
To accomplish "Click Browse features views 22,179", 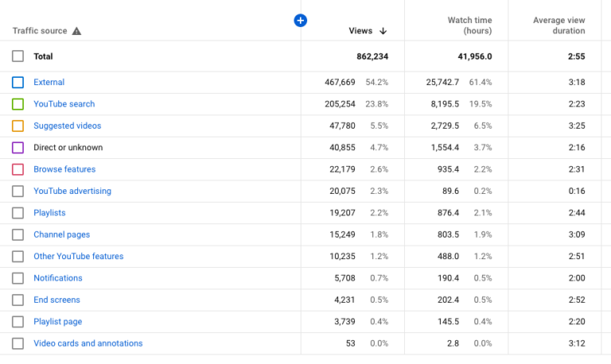I will pyautogui.click(x=342, y=169).
